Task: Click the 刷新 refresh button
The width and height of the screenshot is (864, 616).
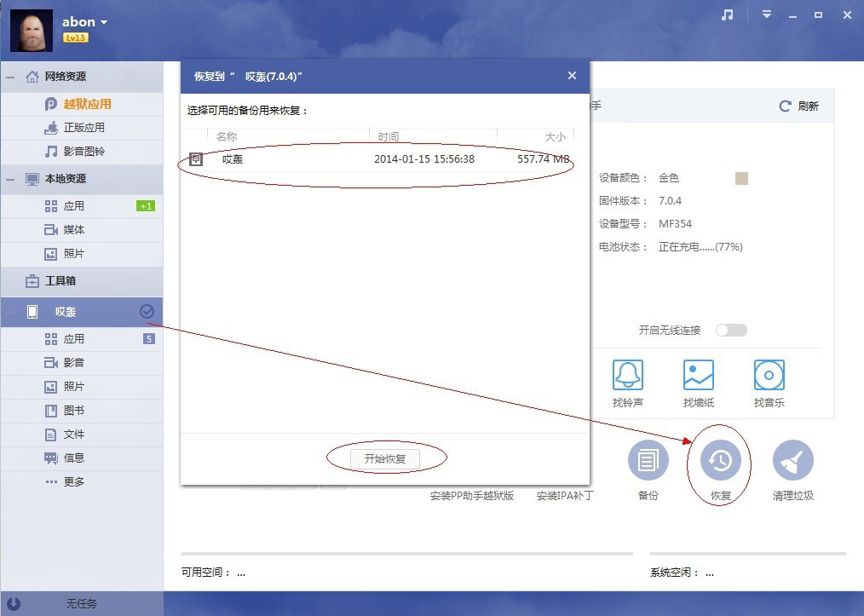Action: pos(798,106)
